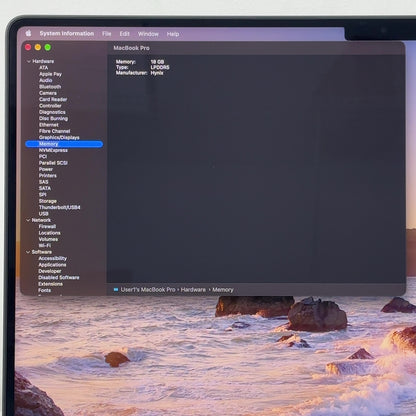This screenshot has width=416, height=416.
Task: Select NVMExpress in the sidebar
Action: point(53,150)
